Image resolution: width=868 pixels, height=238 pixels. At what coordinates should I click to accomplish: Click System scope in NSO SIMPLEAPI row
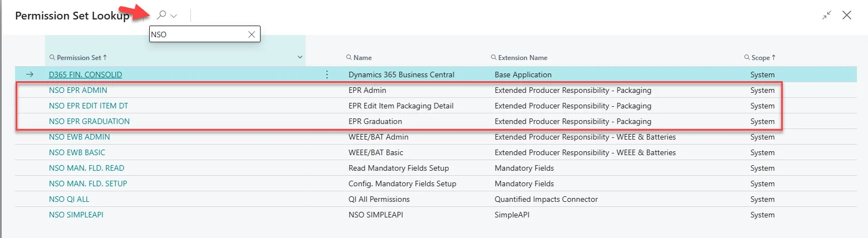pos(762,215)
